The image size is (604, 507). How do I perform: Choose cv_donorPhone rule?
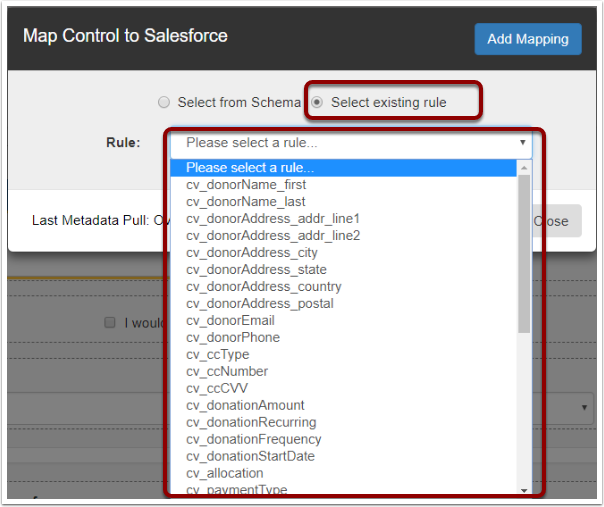[343, 337]
